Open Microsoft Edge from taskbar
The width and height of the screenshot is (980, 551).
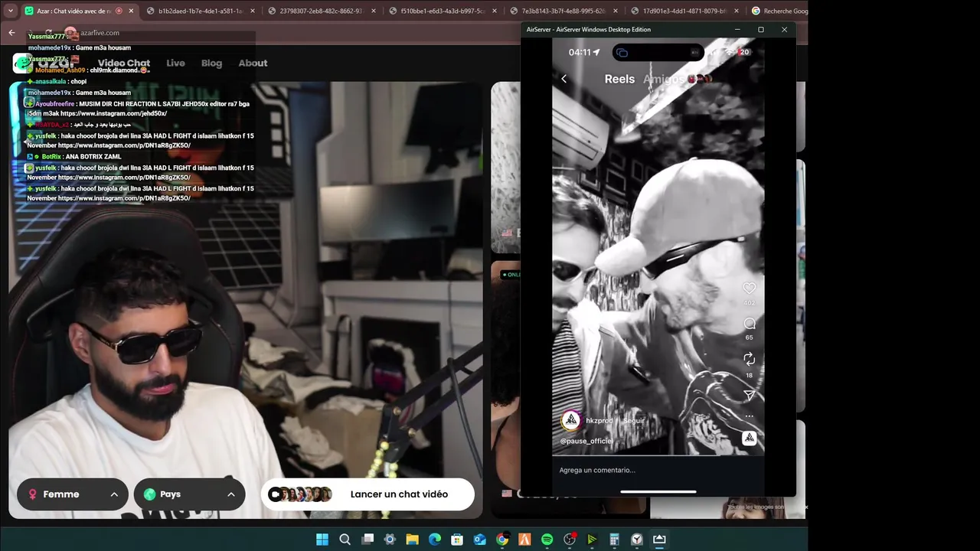[x=434, y=540]
